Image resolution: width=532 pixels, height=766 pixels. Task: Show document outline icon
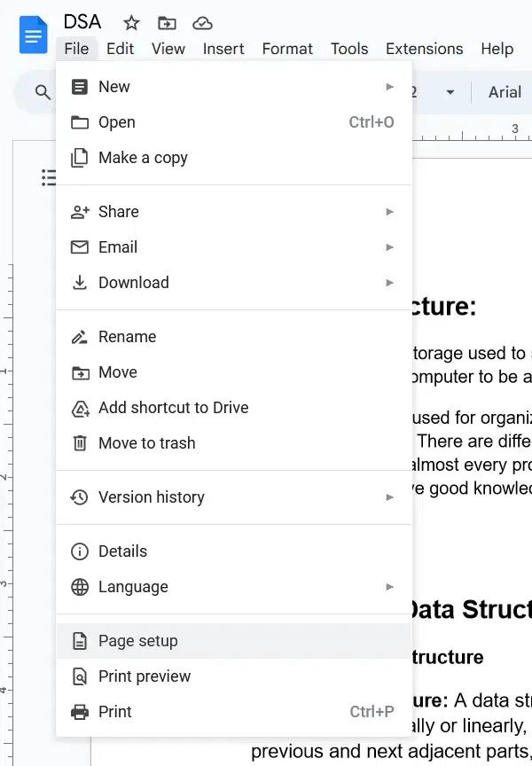[50, 178]
